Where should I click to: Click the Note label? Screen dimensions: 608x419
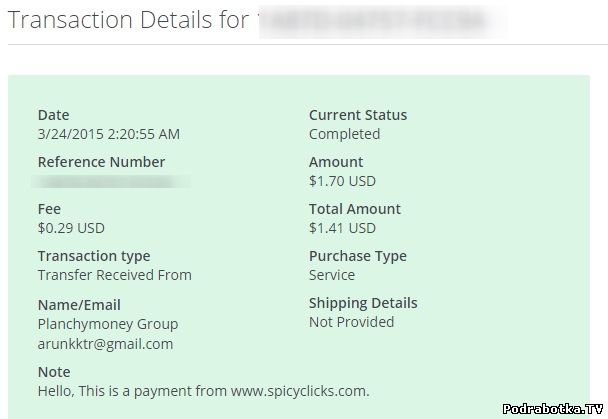(x=54, y=372)
